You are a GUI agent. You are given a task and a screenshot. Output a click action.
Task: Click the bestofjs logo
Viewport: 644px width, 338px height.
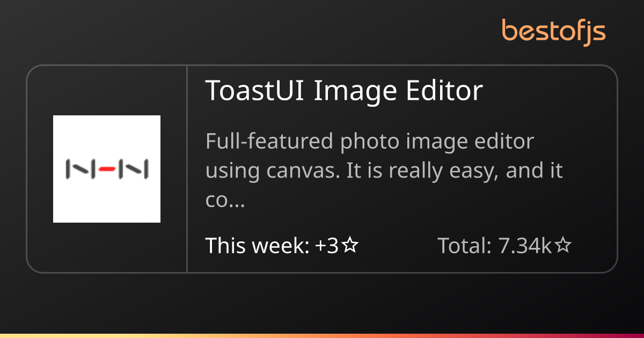tap(554, 32)
